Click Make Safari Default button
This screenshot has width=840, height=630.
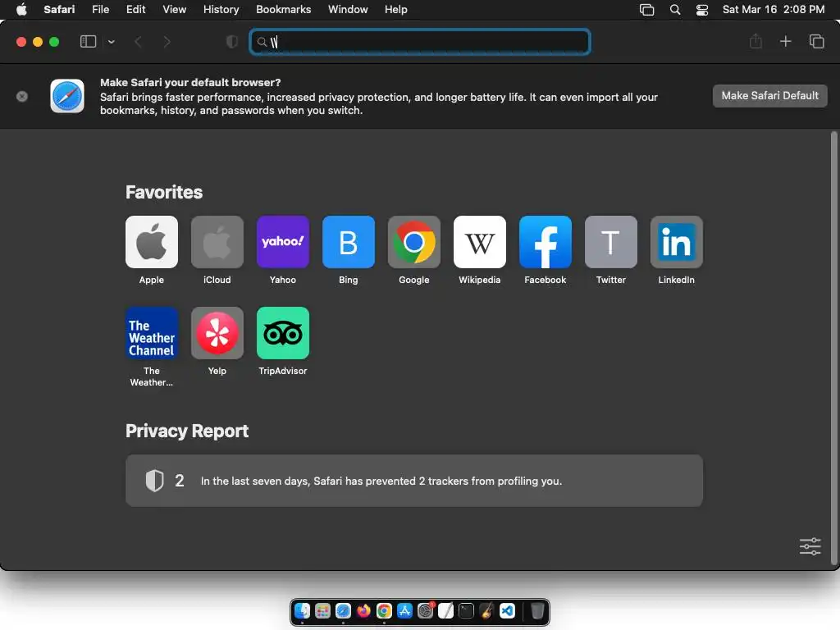click(x=769, y=96)
